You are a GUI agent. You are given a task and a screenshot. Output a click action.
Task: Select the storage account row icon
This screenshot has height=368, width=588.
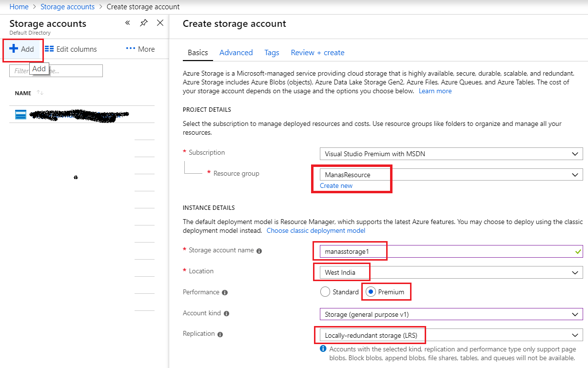tap(20, 115)
